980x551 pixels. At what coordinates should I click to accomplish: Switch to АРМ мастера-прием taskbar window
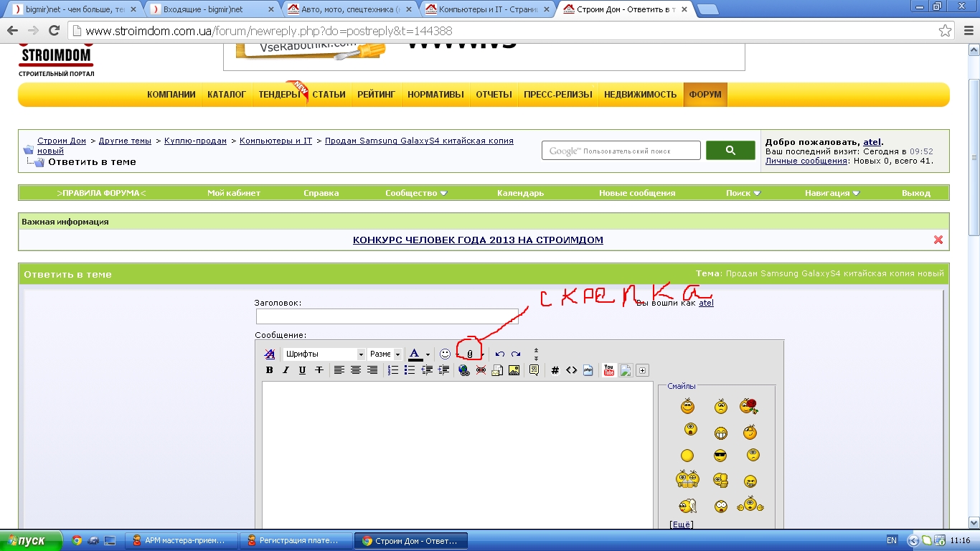click(181, 541)
